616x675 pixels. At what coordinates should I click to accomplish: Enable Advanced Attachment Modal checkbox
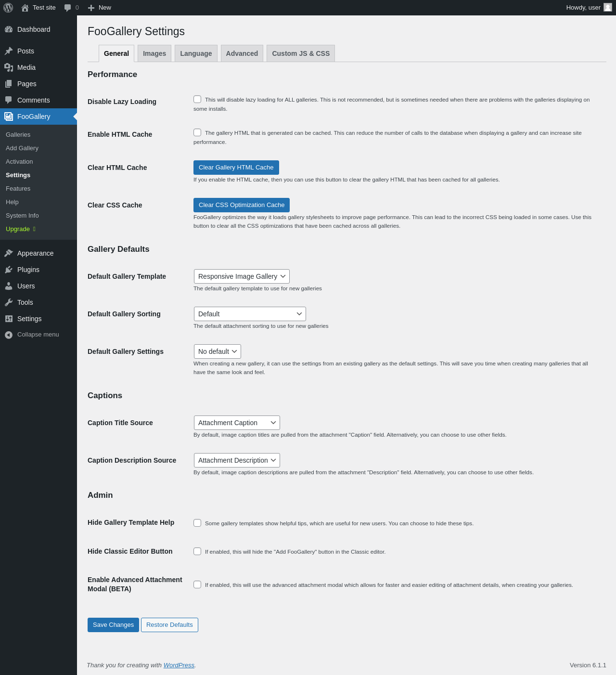point(197,584)
